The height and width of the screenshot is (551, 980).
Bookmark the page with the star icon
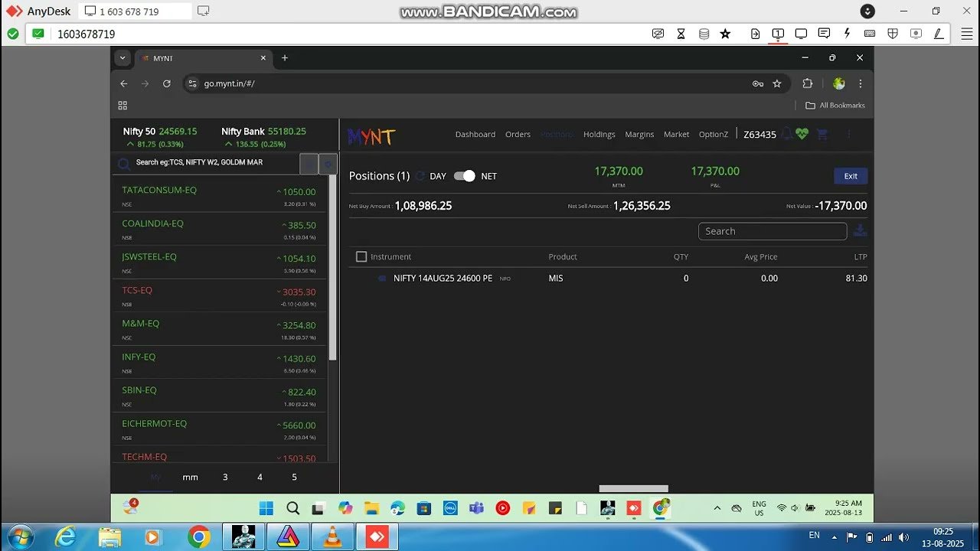point(777,83)
